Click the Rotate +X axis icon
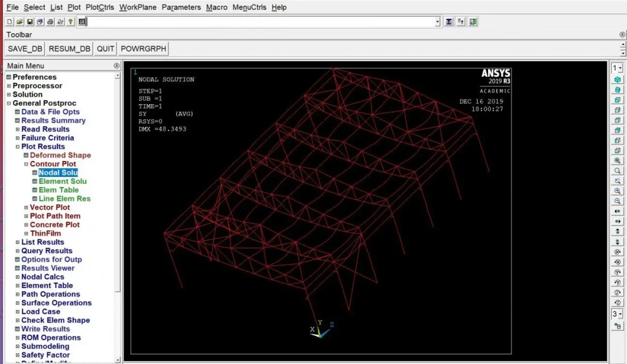Viewport: 627px width, 364px height. click(x=617, y=252)
